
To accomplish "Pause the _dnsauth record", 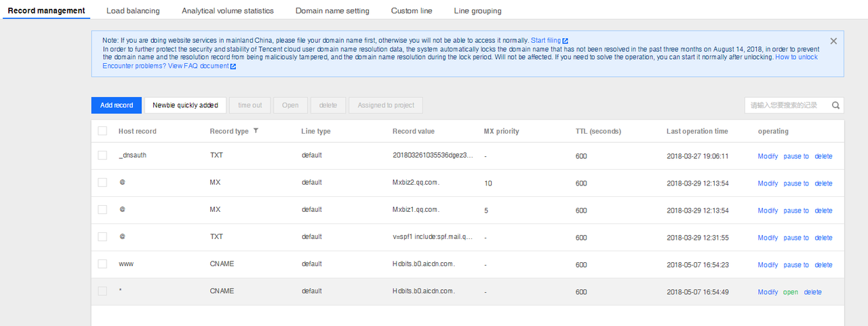I will (x=796, y=156).
